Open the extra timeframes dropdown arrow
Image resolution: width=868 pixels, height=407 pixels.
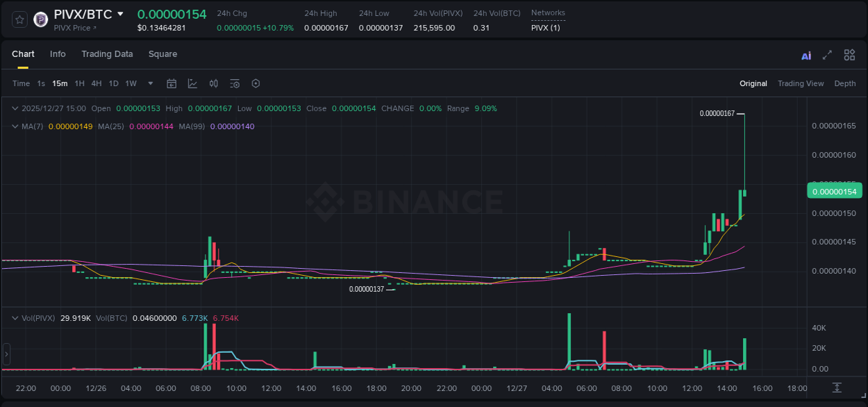tap(150, 83)
